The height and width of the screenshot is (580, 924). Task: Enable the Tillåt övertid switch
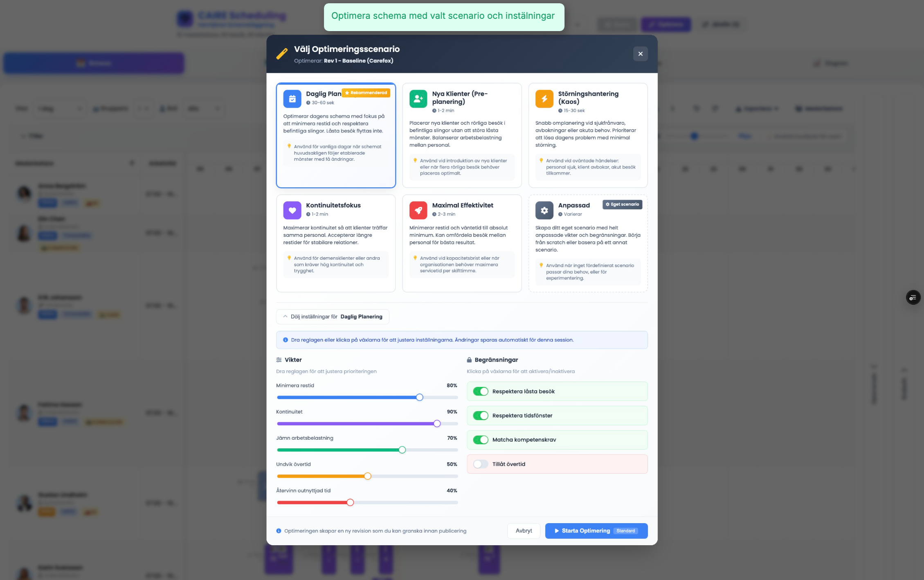coord(481,464)
